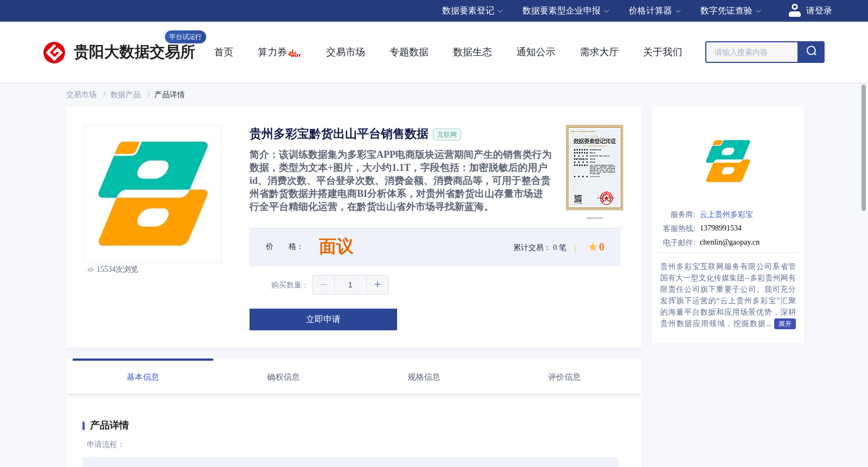Click the red exchange logo icon

point(54,53)
